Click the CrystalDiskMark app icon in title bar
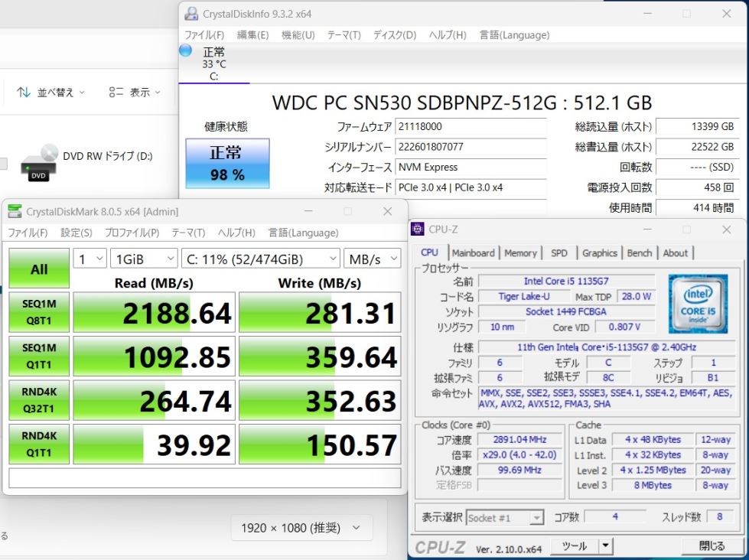 point(15,211)
